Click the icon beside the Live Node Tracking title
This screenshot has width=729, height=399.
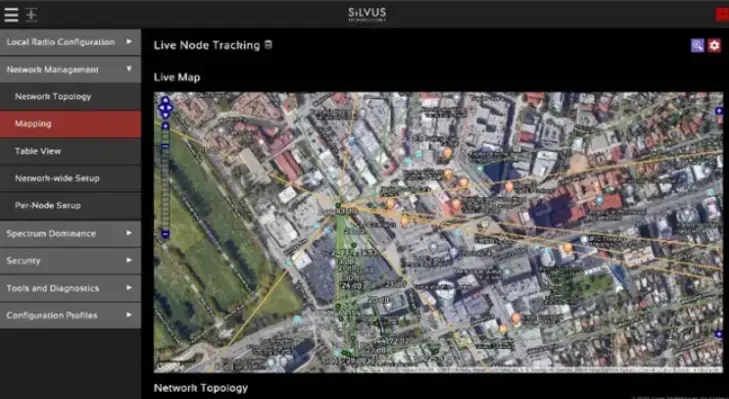click(268, 45)
